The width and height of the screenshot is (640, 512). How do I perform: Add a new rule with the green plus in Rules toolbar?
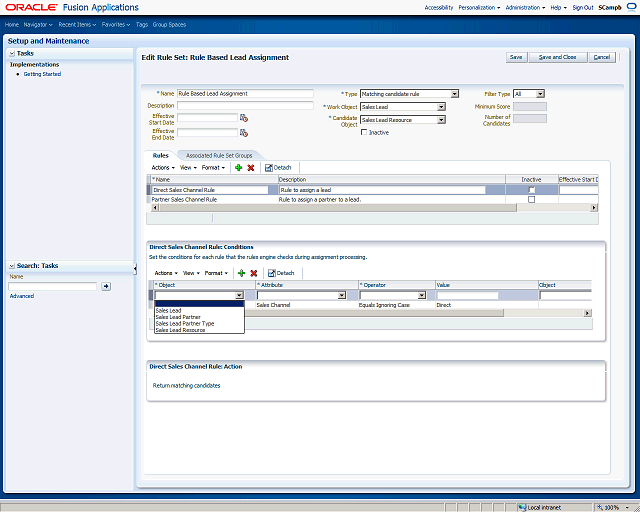(239, 167)
